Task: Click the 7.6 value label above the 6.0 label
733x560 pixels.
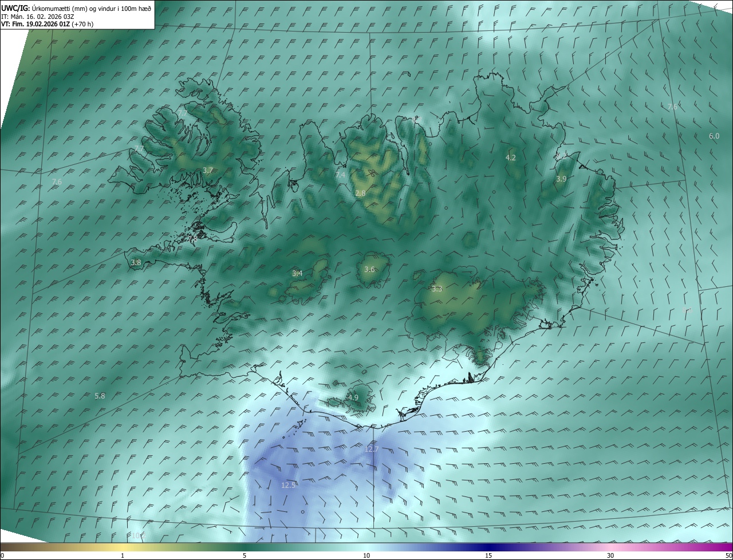Action: [x=673, y=107]
